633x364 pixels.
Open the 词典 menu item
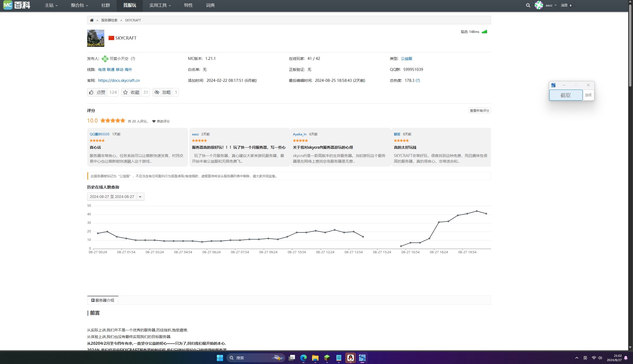coord(210,5)
